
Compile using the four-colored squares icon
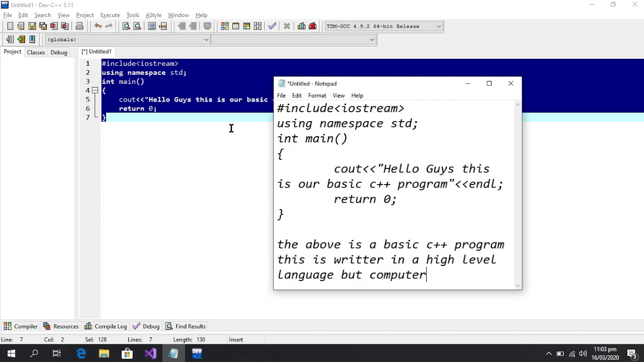click(x=225, y=26)
